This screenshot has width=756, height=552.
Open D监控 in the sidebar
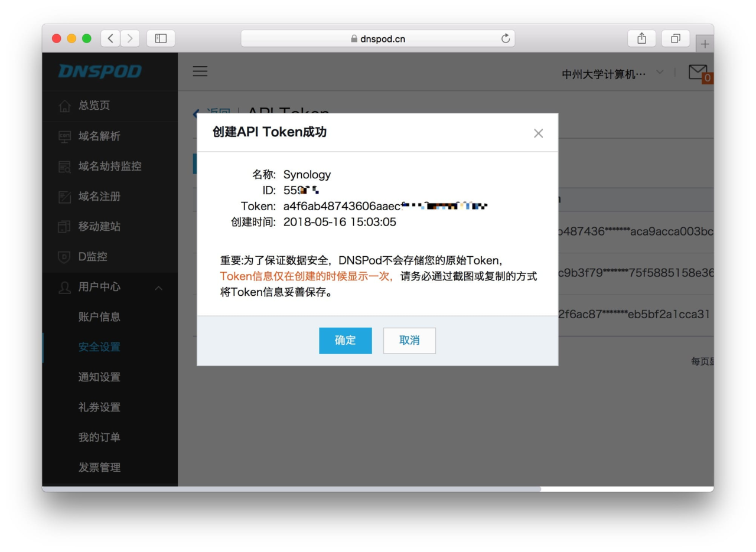(93, 257)
